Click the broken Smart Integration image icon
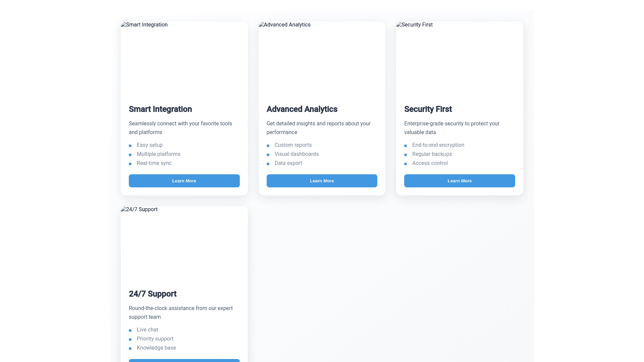Viewport: 644px width, 362px height. 123,24
